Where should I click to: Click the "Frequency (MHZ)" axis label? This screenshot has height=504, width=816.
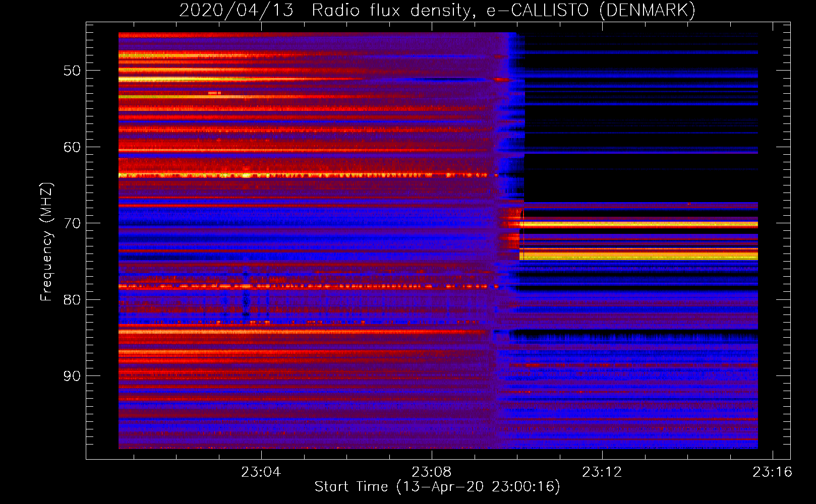(46, 242)
